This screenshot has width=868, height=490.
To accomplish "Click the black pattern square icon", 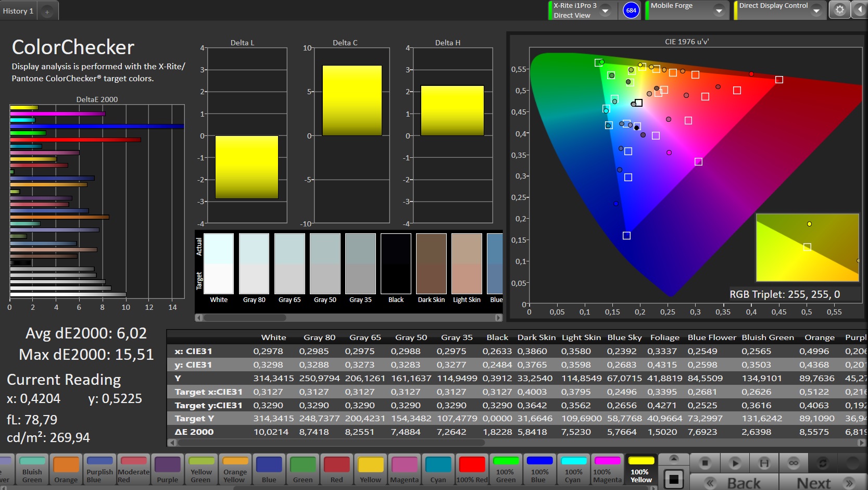I will point(674,479).
